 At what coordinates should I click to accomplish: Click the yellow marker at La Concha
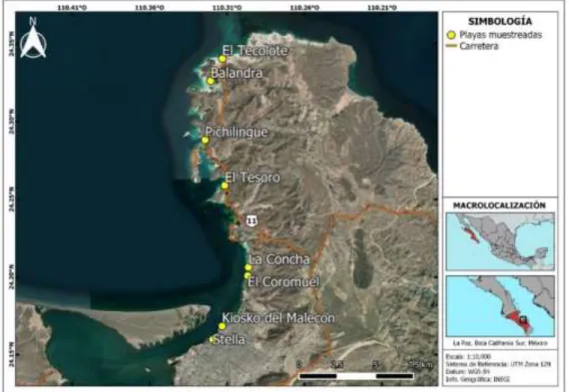click(249, 267)
